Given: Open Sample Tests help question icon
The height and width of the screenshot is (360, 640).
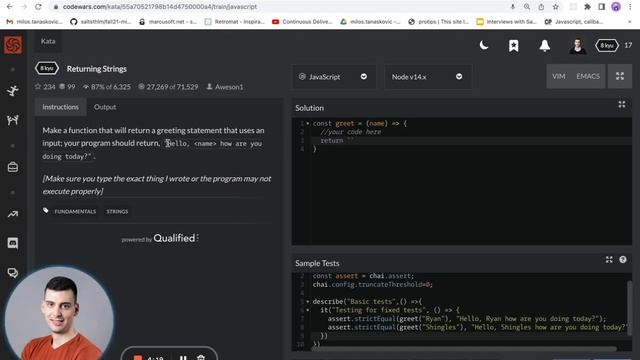Looking at the screenshot, I should [x=622, y=260].
